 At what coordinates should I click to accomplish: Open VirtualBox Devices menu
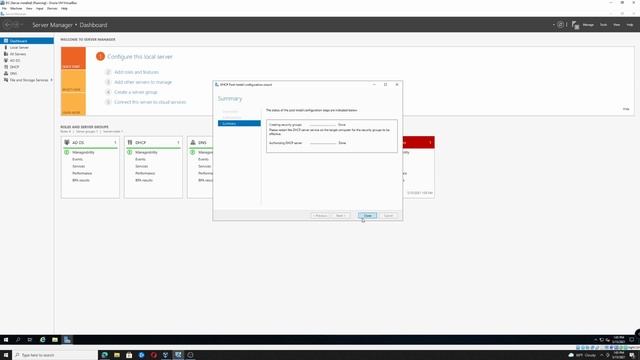(x=52, y=8)
